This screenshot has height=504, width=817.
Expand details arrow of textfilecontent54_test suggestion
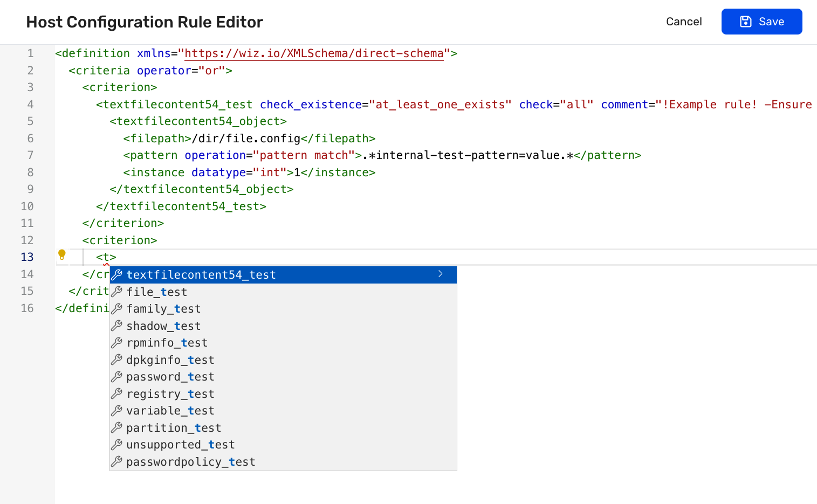(x=441, y=274)
